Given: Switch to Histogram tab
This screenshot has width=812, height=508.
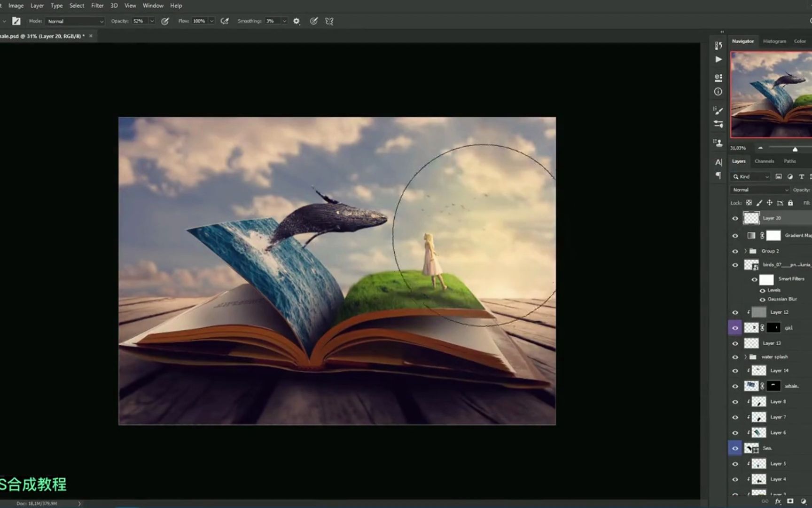Looking at the screenshot, I should (774, 41).
